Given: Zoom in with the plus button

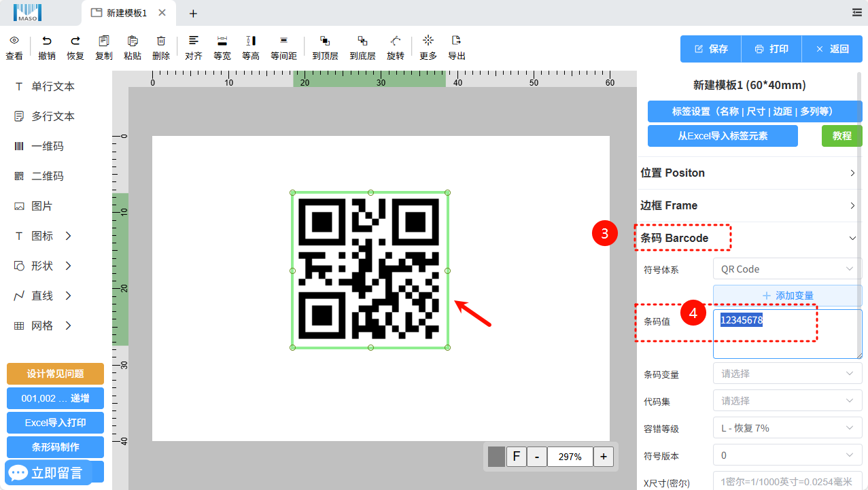Looking at the screenshot, I should point(604,457).
